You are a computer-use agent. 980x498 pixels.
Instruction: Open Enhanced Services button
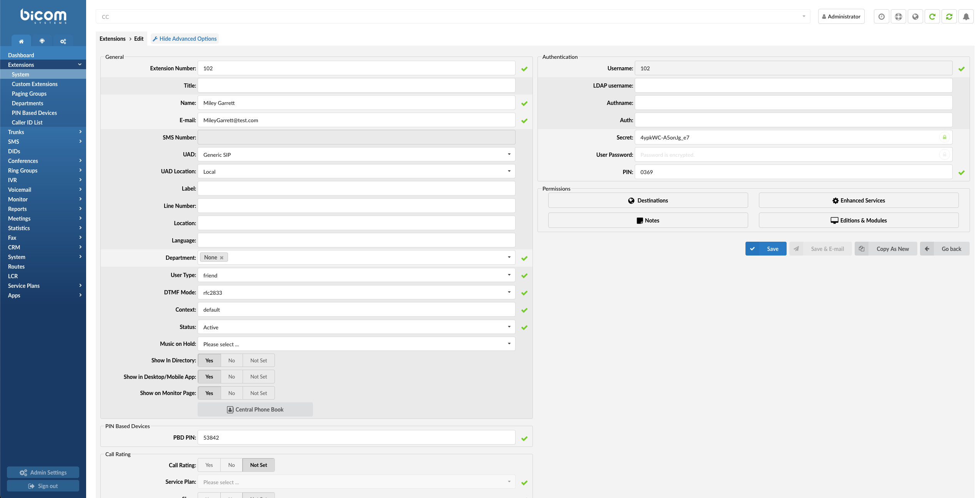pyautogui.click(x=859, y=200)
